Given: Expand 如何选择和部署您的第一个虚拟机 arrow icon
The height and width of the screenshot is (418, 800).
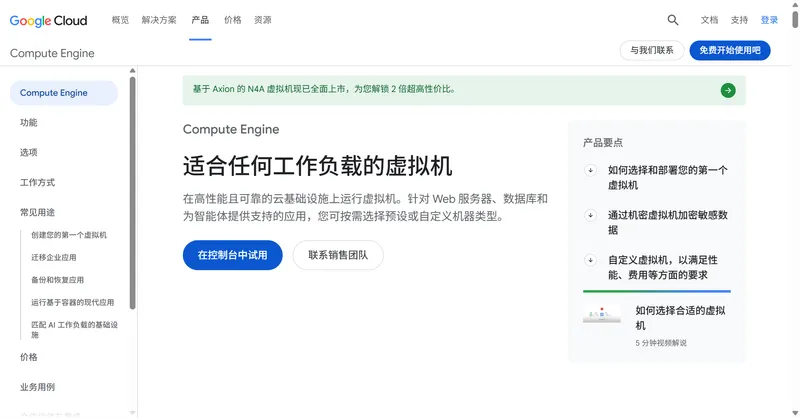Looking at the screenshot, I should (590, 170).
